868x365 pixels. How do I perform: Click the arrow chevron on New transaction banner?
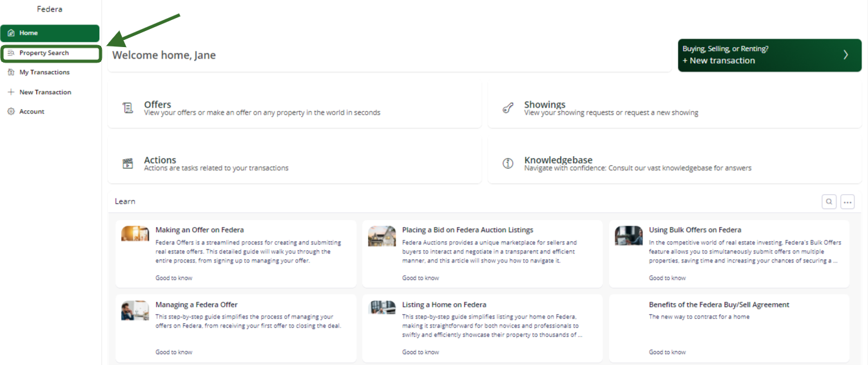point(846,55)
